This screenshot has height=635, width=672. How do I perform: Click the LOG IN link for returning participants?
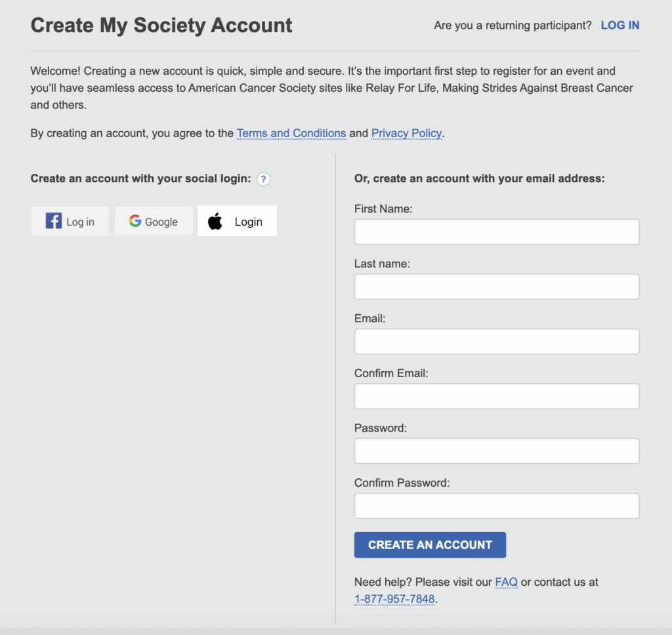click(619, 26)
